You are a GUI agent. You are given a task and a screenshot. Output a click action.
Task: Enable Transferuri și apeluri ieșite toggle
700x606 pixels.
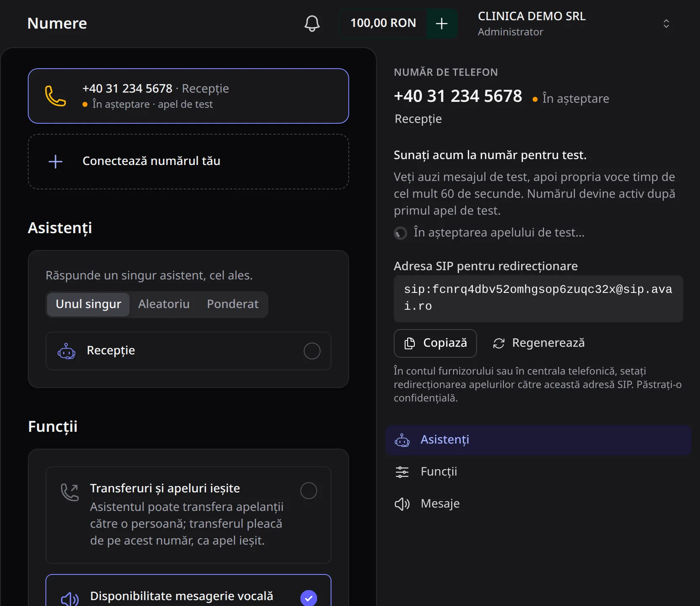tap(309, 491)
